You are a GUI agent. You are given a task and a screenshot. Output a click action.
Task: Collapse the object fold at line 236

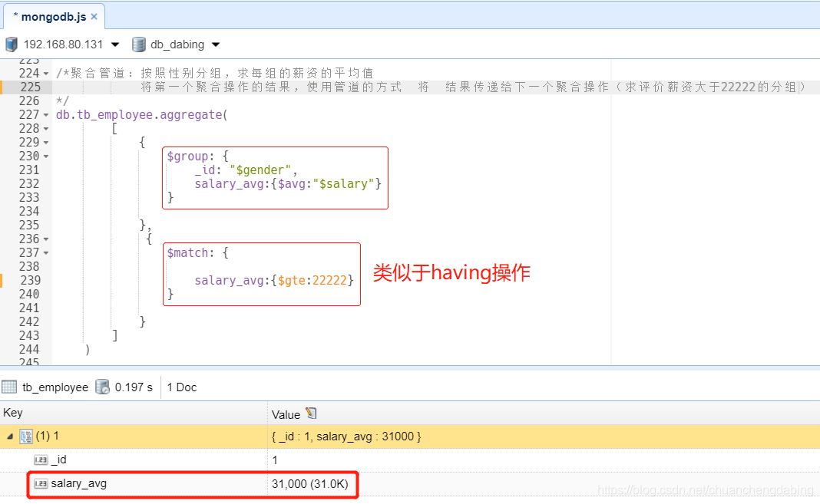[x=46, y=239]
